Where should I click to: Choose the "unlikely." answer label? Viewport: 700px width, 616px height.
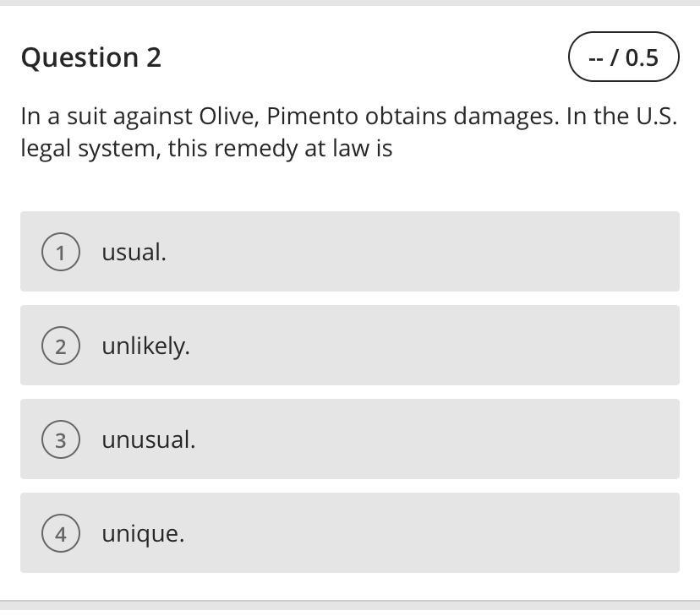click(145, 346)
